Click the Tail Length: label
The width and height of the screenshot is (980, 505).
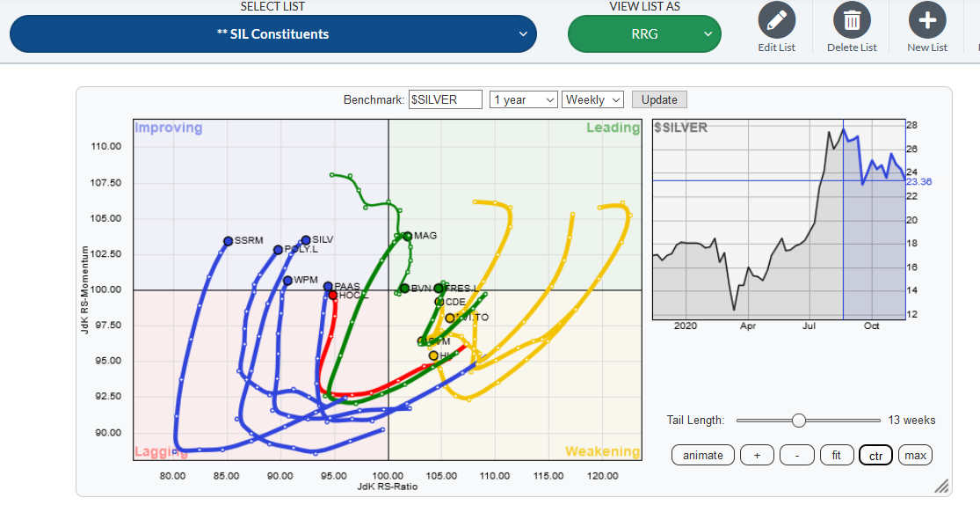pyautogui.click(x=695, y=421)
